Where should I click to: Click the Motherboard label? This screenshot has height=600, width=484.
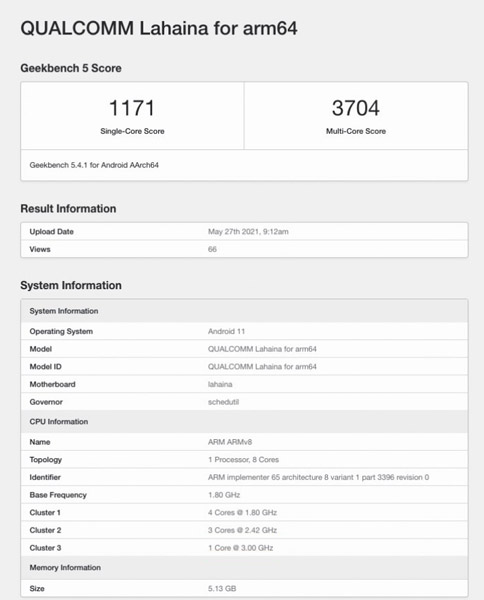click(x=52, y=384)
